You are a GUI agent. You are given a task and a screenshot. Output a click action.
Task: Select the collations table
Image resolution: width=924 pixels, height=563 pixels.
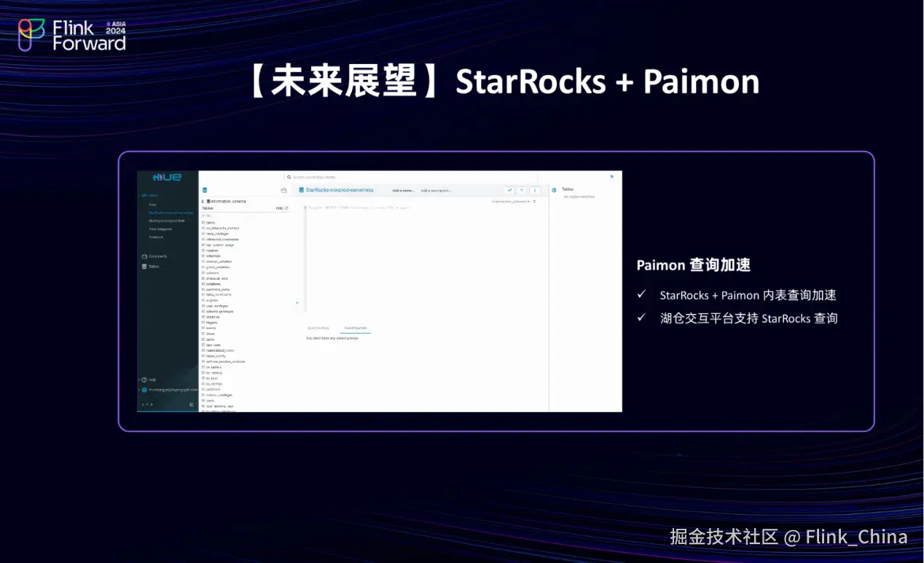[x=214, y=284]
